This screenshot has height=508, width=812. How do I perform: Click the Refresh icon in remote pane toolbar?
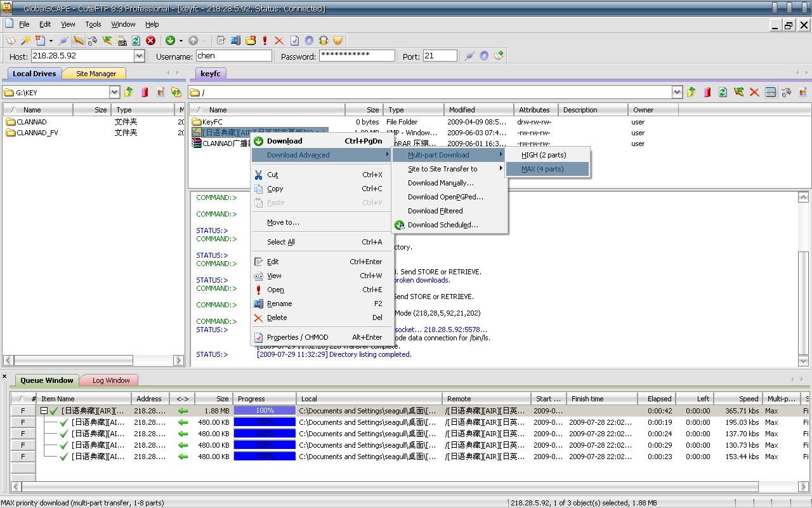pos(723,92)
